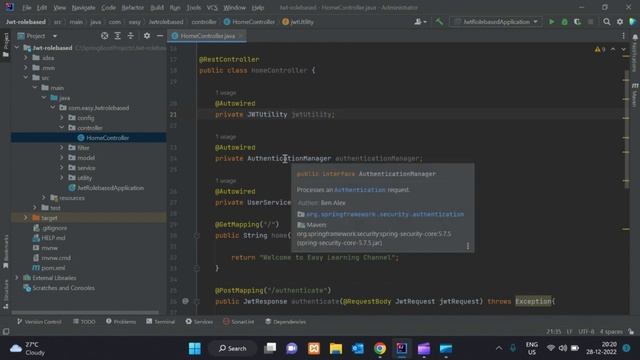Screen dimensions: 640x360
Task: Open org.springframework.security.authentication package link
Action: tap(385, 214)
